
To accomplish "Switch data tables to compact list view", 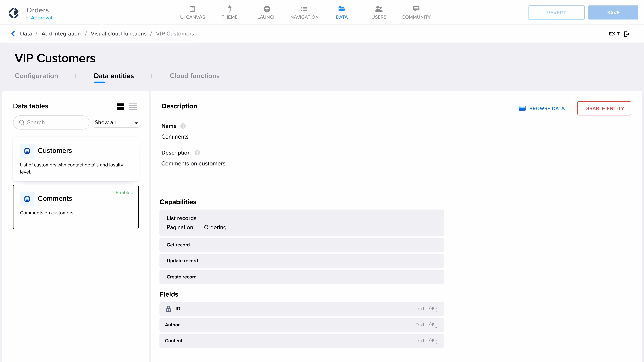I will [133, 107].
